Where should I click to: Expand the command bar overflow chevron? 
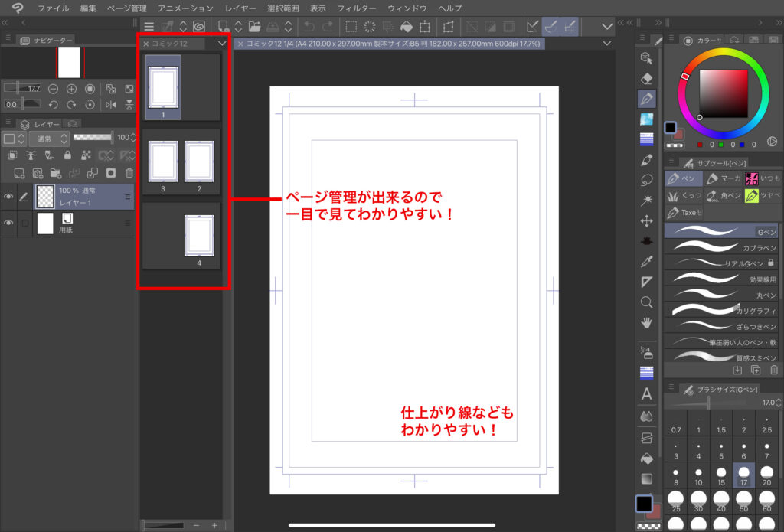pos(607,27)
